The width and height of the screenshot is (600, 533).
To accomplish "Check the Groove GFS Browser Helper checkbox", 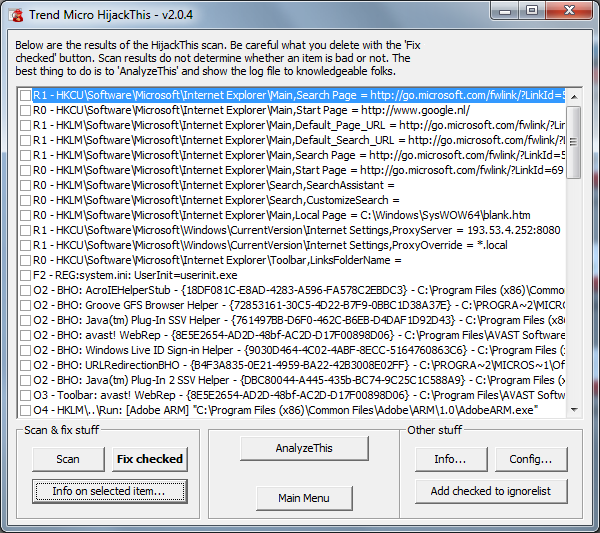I will (26, 305).
